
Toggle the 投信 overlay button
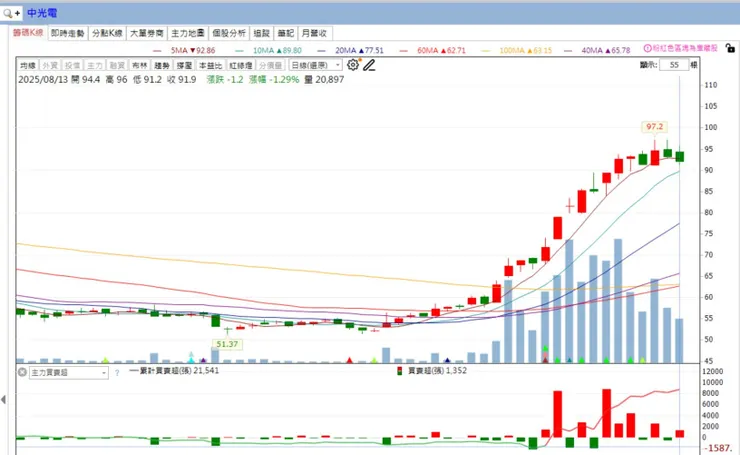pyautogui.click(x=73, y=66)
